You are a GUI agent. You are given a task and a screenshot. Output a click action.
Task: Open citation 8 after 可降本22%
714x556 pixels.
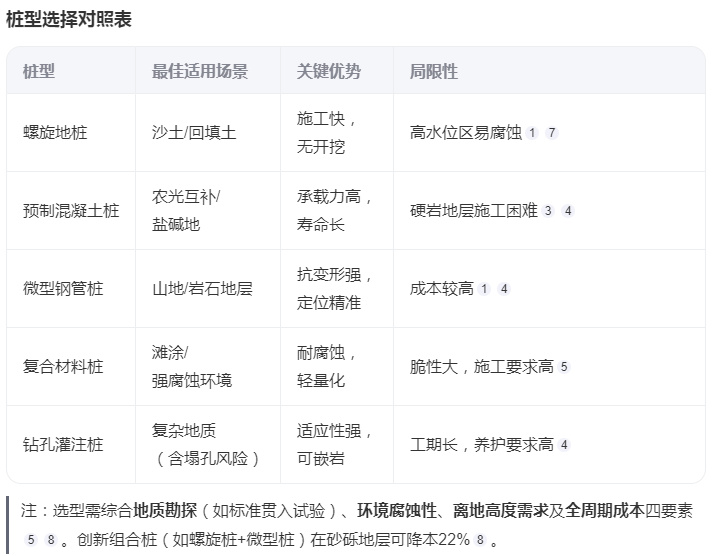coord(481,540)
